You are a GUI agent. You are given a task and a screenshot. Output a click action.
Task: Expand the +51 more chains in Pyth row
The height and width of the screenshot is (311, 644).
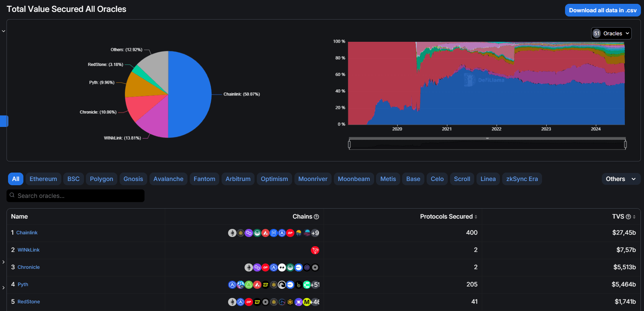[315, 285]
